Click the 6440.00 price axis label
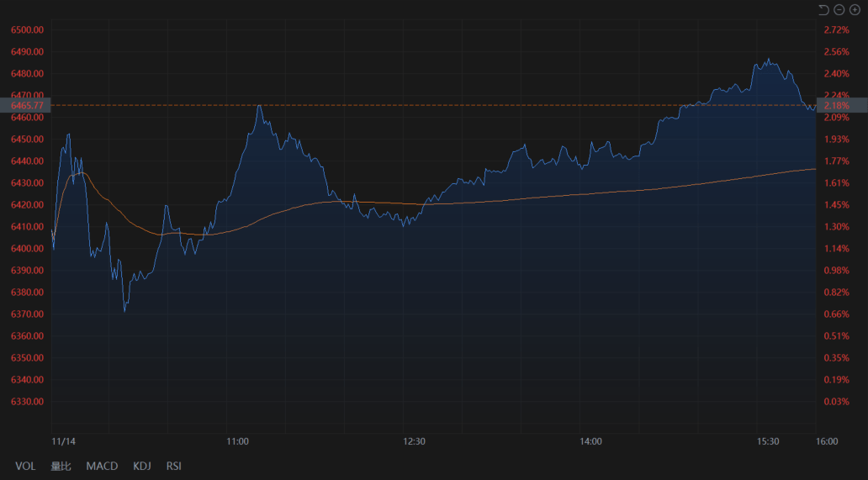This screenshot has width=868, height=480. coord(27,161)
